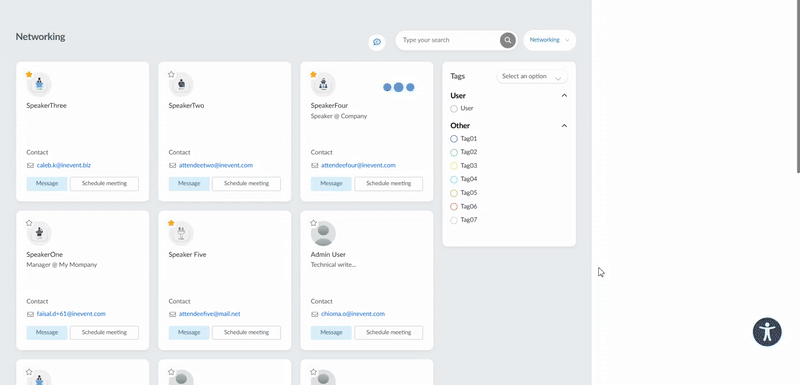Collapse the User tags section
800x385 pixels.
coord(564,95)
